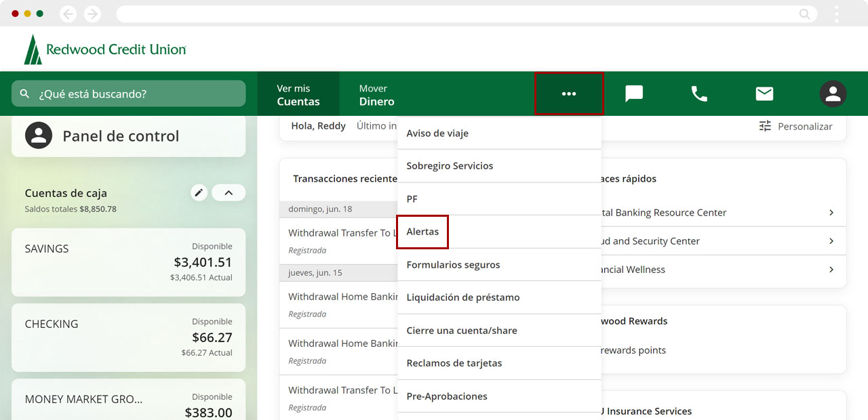Select Alertas from the dropdown menu
Viewport: 868px width, 420px height.
click(x=422, y=232)
